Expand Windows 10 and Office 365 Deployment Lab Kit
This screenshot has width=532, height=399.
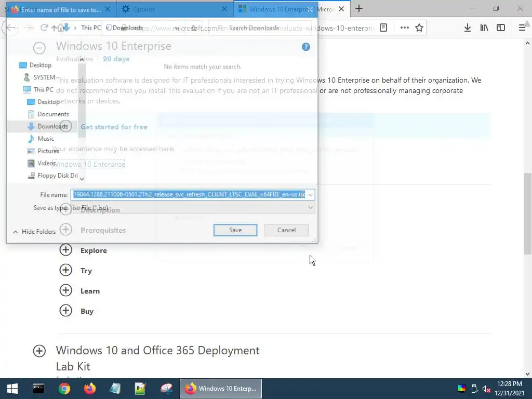tap(39, 351)
